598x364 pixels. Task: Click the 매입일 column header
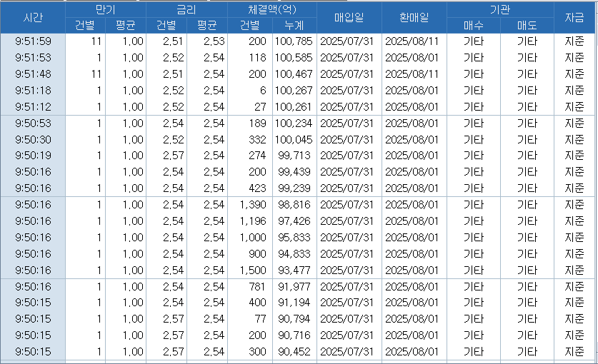(349, 17)
